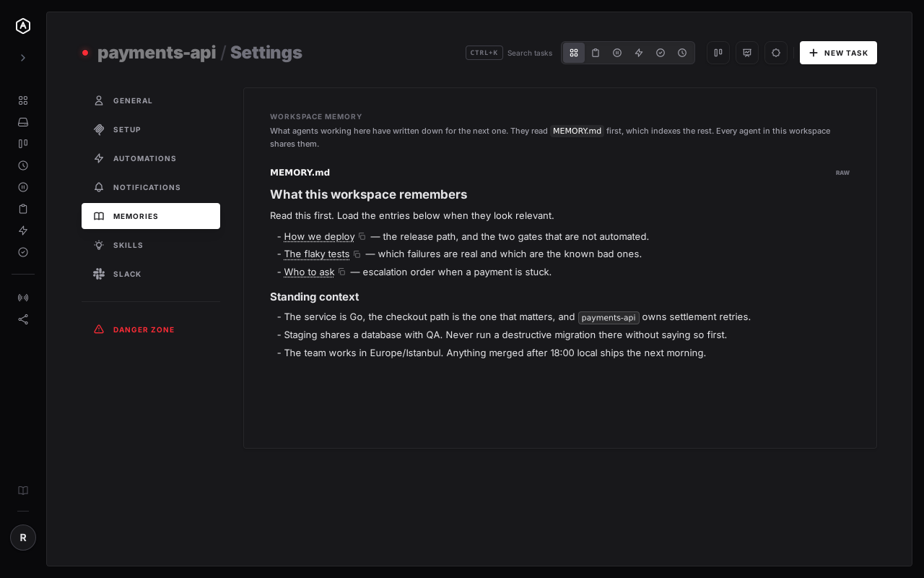This screenshot has width=924, height=578.
Task: Open the clipboard icon in left rail
Action: pyautogui.click(x=23, y=209)
